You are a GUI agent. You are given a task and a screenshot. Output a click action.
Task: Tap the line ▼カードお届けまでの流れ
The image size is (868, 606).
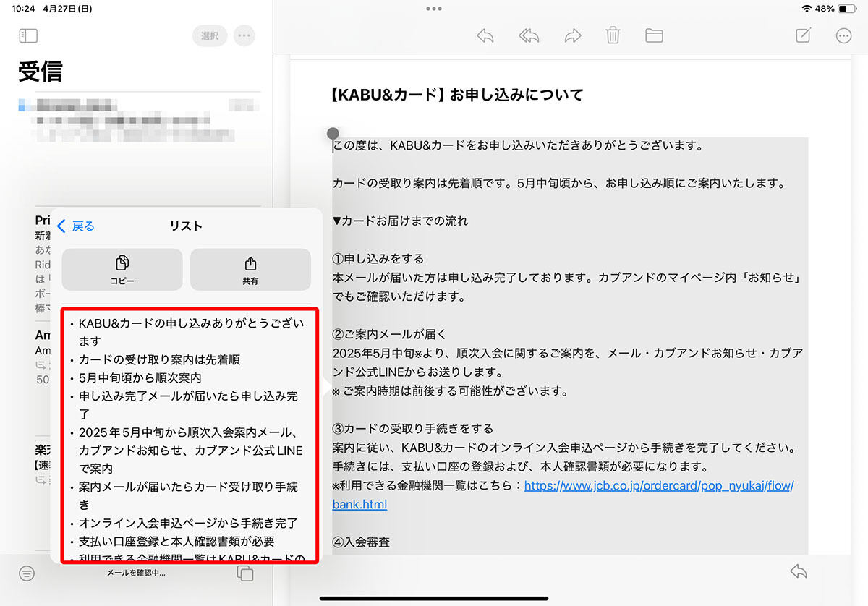[400, 221]
